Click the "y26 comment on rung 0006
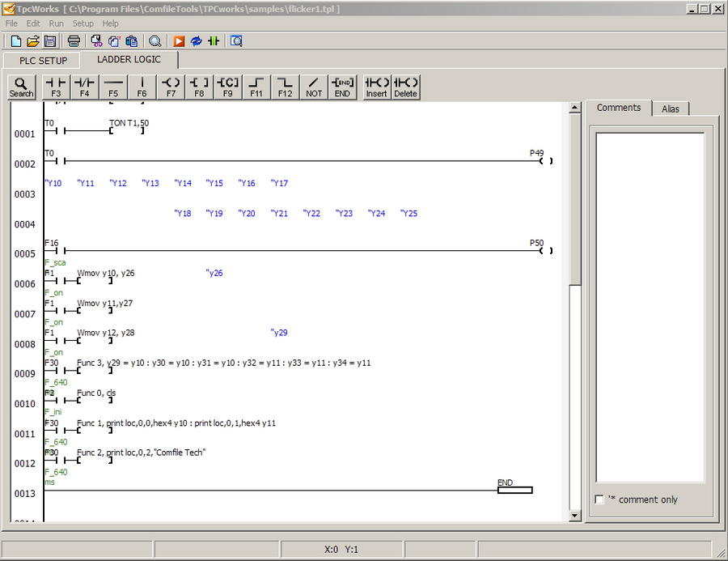728x561 pixels. pyautogui.click(x=214, y=274)
